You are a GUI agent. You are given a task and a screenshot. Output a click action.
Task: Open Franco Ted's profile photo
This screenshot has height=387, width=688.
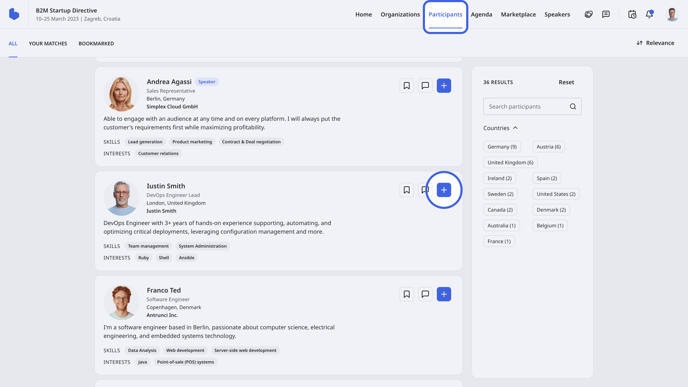click(121, 302)
